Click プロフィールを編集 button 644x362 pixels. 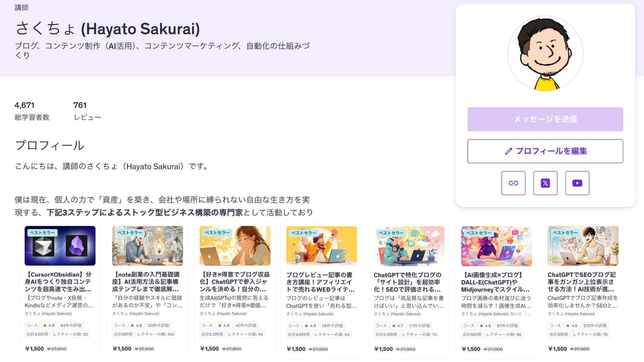tap(545, 151)
